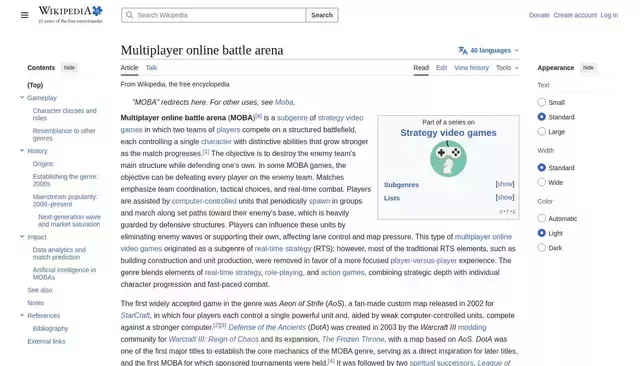Open the spiritual successors link
This screenshot has width=640, height=366.
click(x=441, y=362)
